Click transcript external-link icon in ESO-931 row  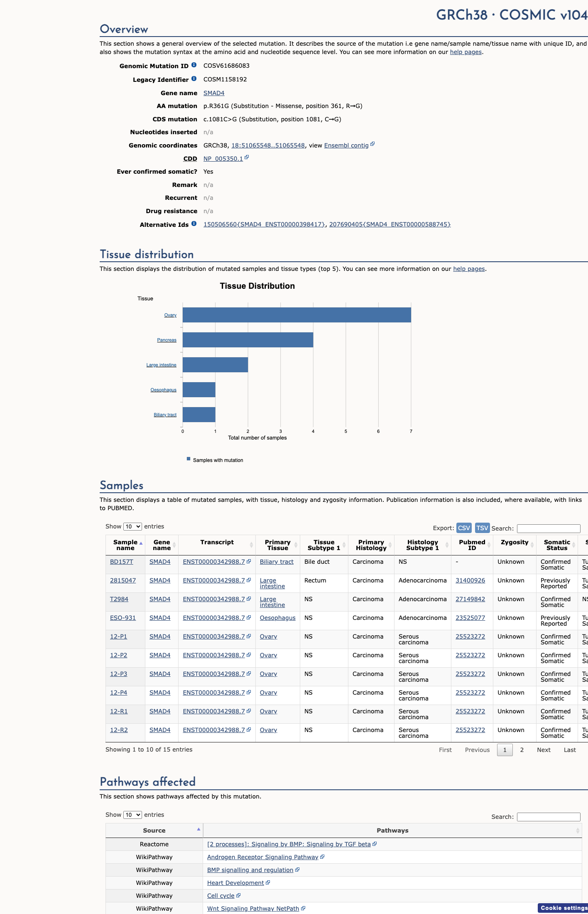coord(249,617)
